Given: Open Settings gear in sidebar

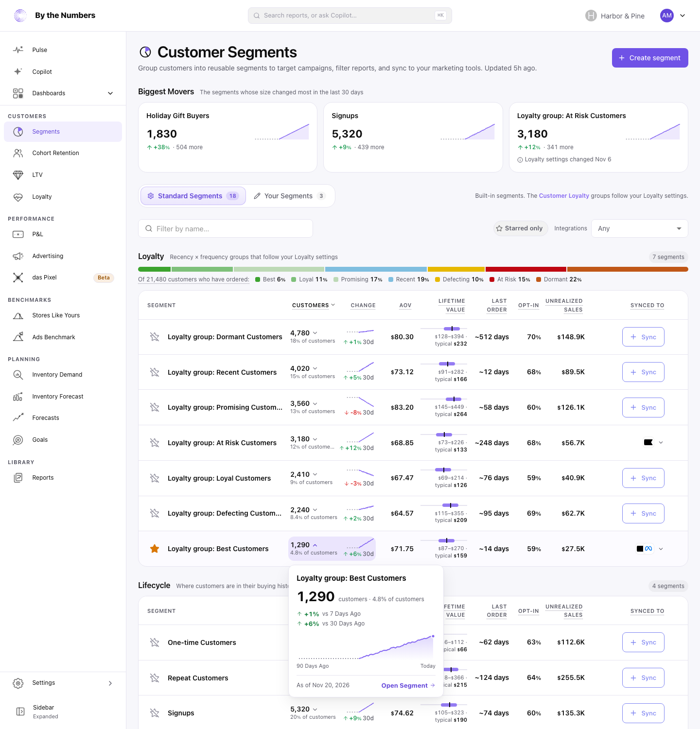Looking at the screenshot, I should tap(18, 683).
